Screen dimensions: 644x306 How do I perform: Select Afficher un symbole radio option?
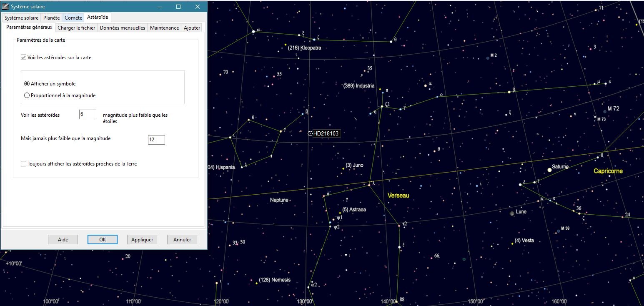50,84
